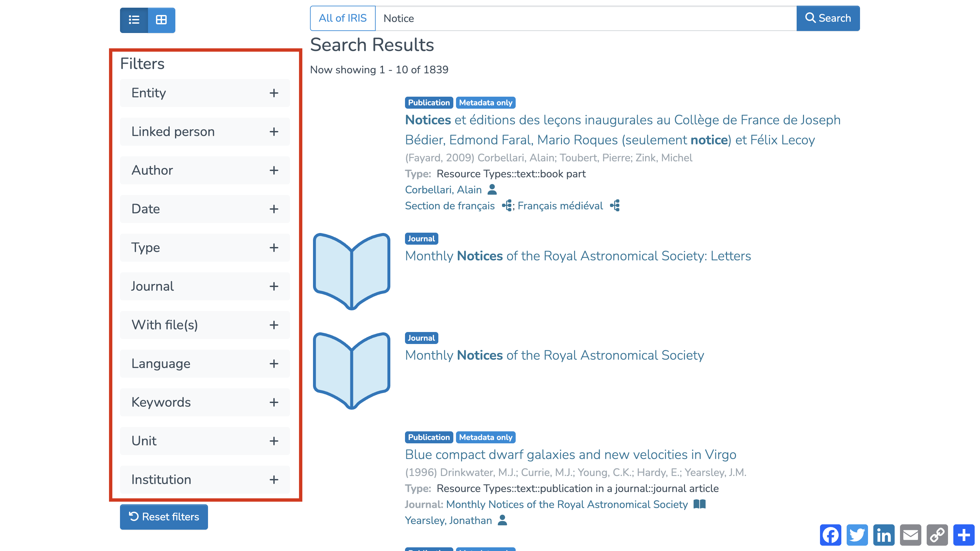Click Reset filters button

164,516
